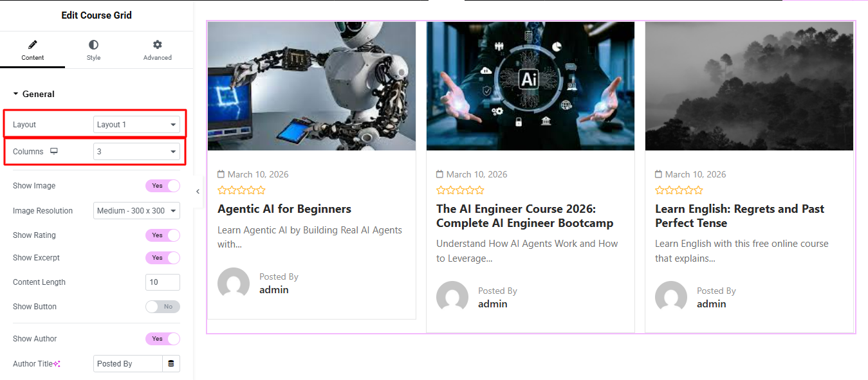
Task: Click the admin avatar on Agentic AI card
Action: (x=234, y=284)
